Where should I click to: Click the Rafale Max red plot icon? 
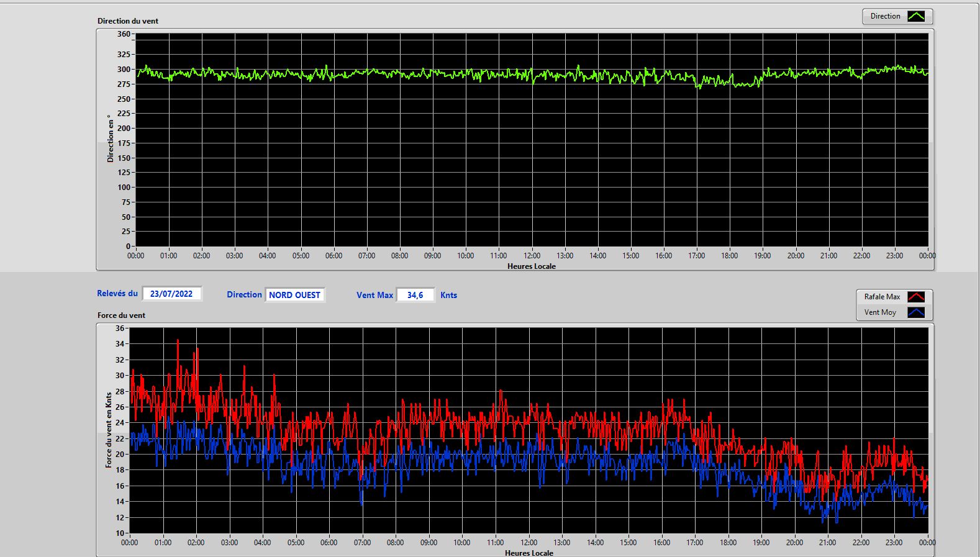pos(916,297)
